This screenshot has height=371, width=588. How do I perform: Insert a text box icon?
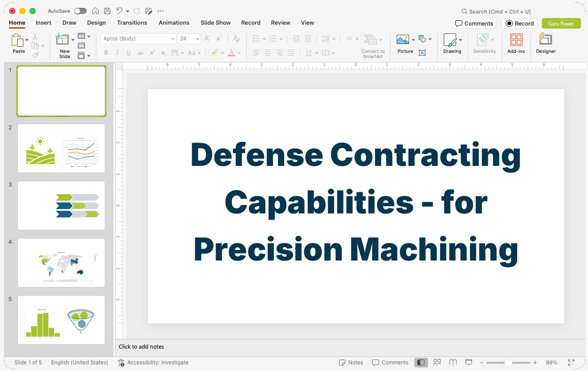point(422,53)
